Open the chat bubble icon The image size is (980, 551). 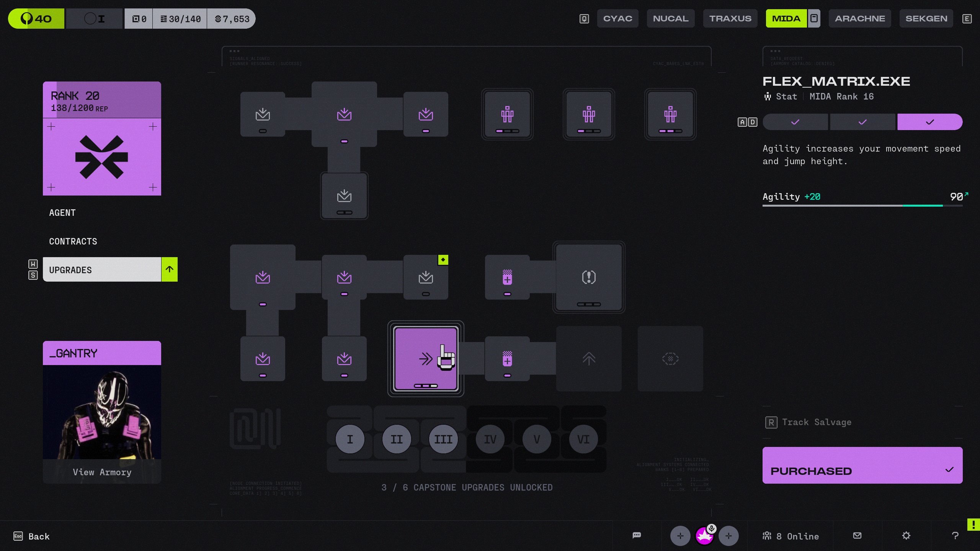point(637,536)
